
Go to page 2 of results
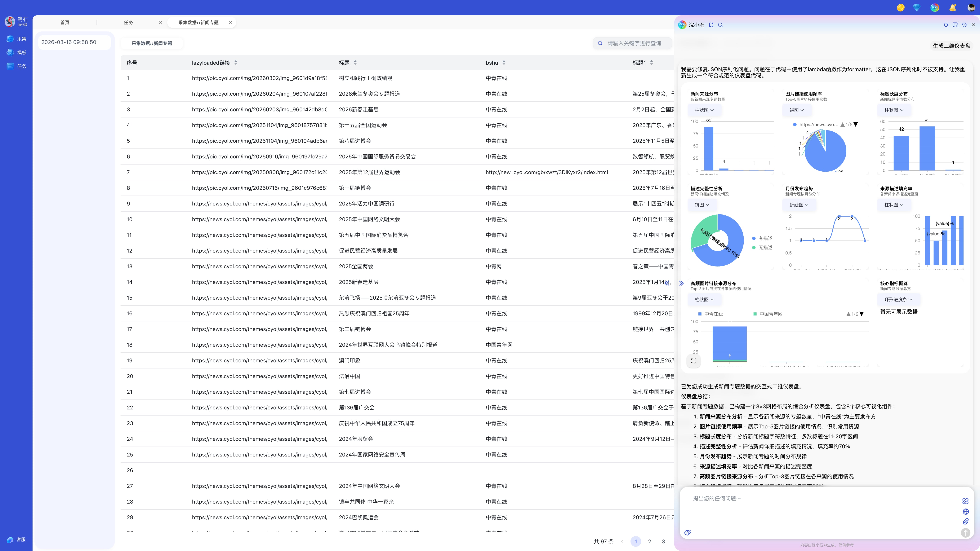coord(649,541)
